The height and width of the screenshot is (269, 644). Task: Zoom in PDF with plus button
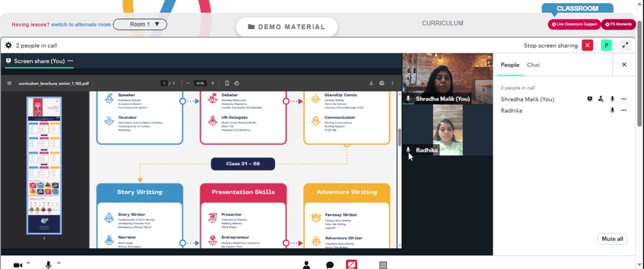click(x=213, y=83)
